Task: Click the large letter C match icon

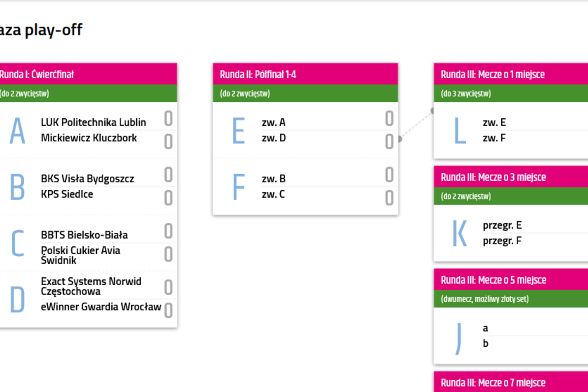Action: 17,243
